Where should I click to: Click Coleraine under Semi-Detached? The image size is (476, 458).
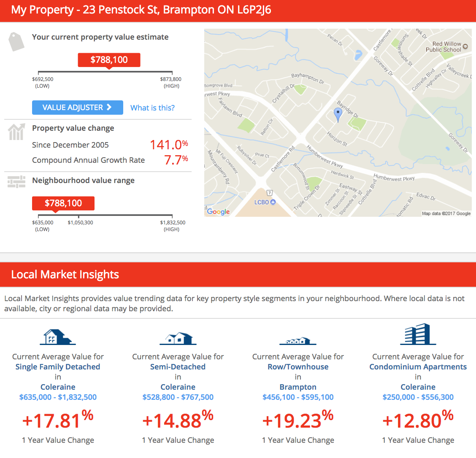click(x=178, y=387)
